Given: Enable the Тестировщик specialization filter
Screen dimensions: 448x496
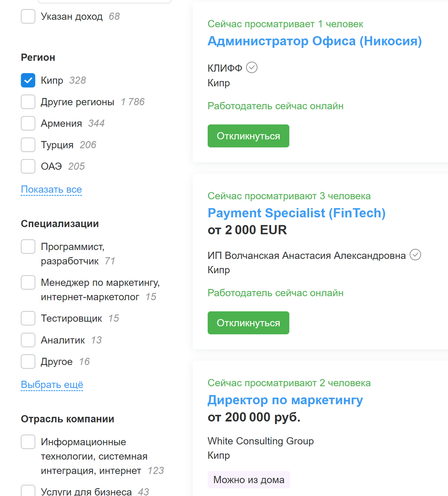Looking at the screenshot, I should coord(28,318).
